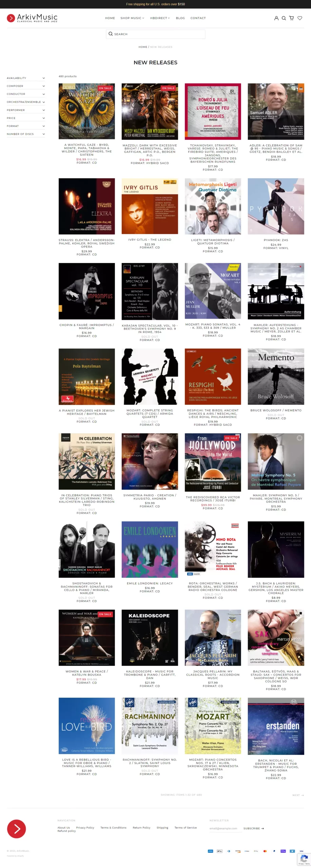Screen dimensions: 311x868
Task: Open the HBDirect dropdown menu
Action: click(160, 18)
